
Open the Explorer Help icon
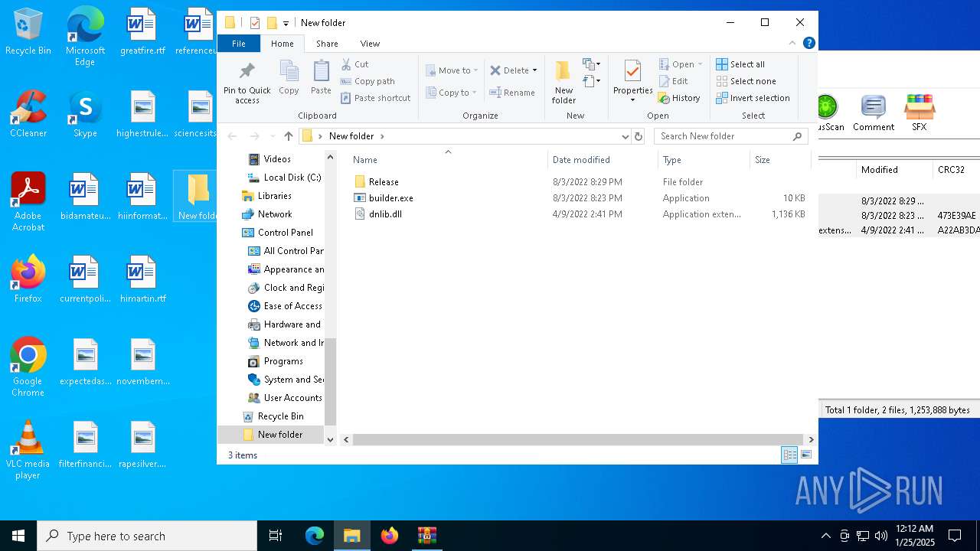coord(808,44)
